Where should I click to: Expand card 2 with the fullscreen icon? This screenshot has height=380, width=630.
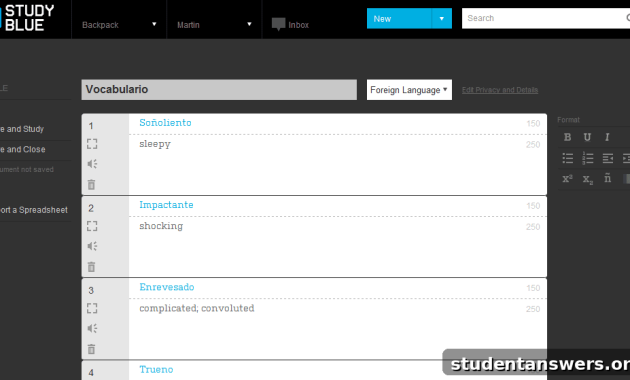(92, 226)
